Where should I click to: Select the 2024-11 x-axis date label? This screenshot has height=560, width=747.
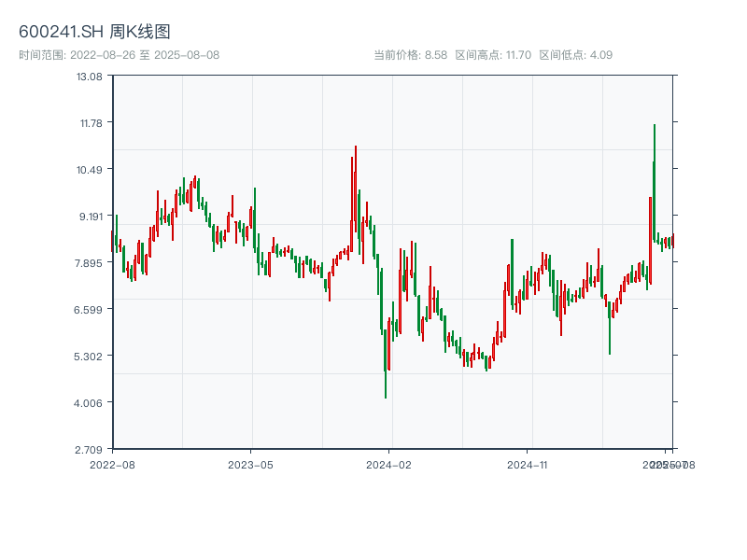pyautogui.click(x=528, y=464)
